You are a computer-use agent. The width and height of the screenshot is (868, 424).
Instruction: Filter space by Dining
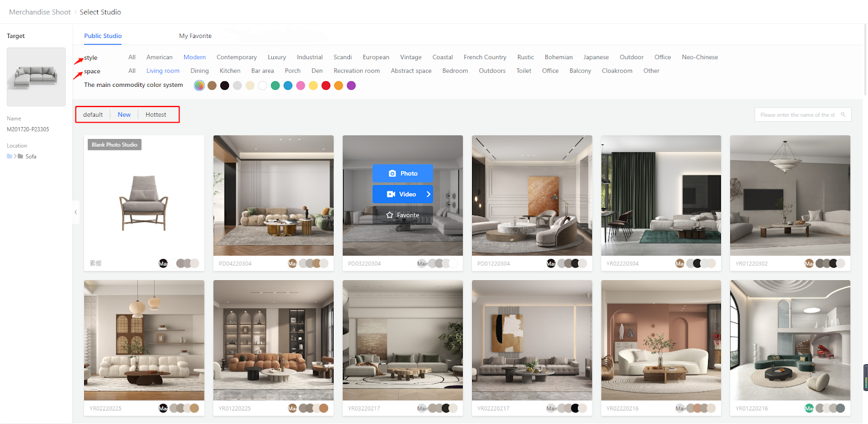(200, 71)
